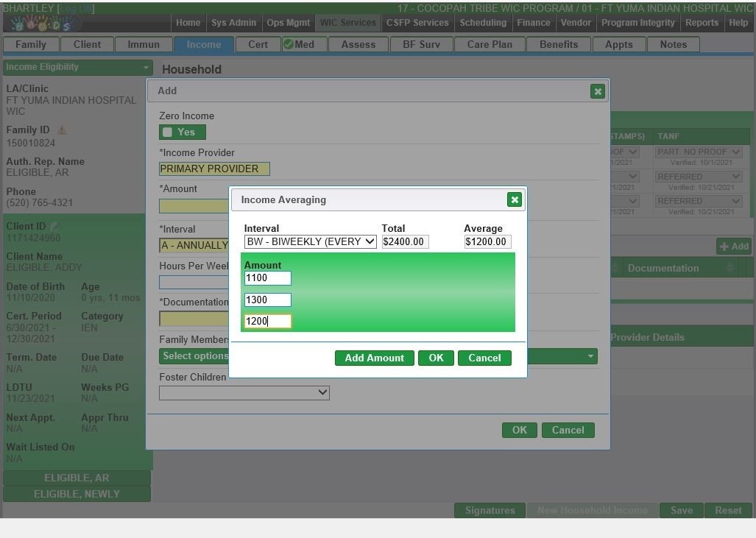756x538 pixels.
Task: Click the green checkmark on Med tab
Action: (288, 44)
